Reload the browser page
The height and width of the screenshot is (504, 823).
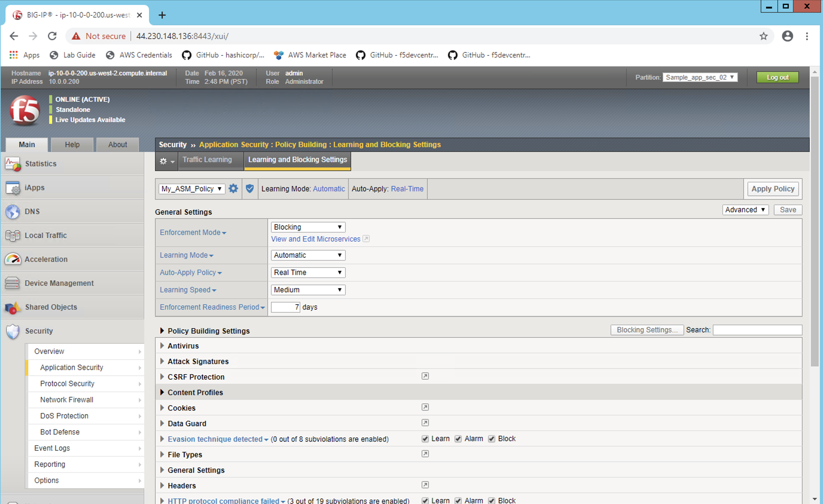[52, 36]
